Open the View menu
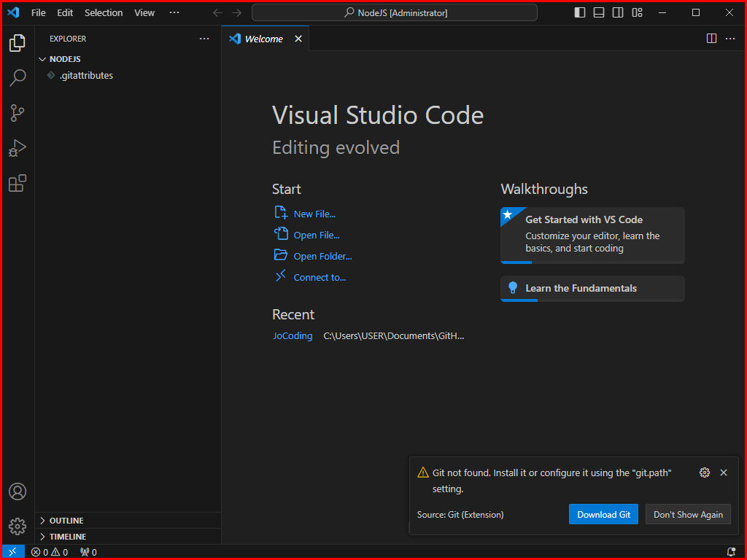This screenshot has width=747, height=560. point(144,13)
